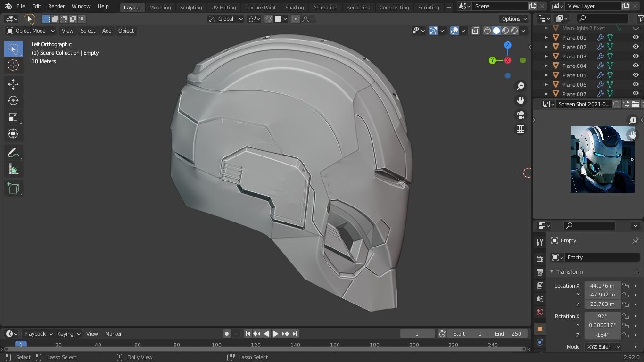Viewport: 644px width, 362px height.
Task: Select solid viewport shading sphere
Action: [x=496, y=31]
